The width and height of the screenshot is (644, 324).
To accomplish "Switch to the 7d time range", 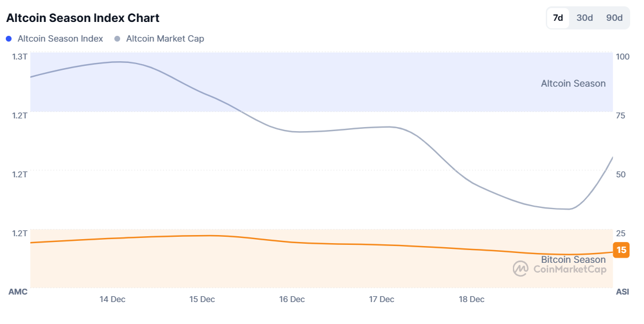I will 558,18.
